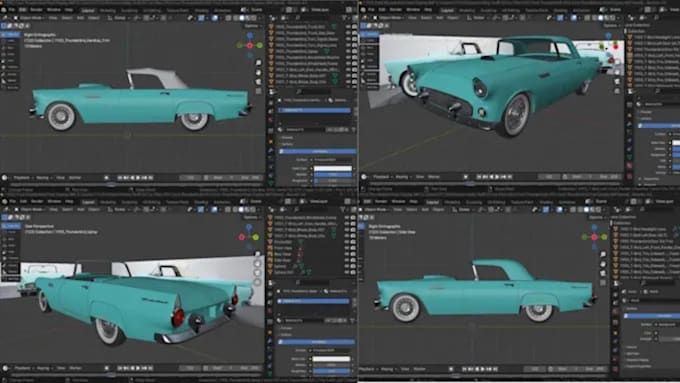Open Playback dropdown in top-left timeline
This screenshot has height=383, width=680.
[22, 178]
